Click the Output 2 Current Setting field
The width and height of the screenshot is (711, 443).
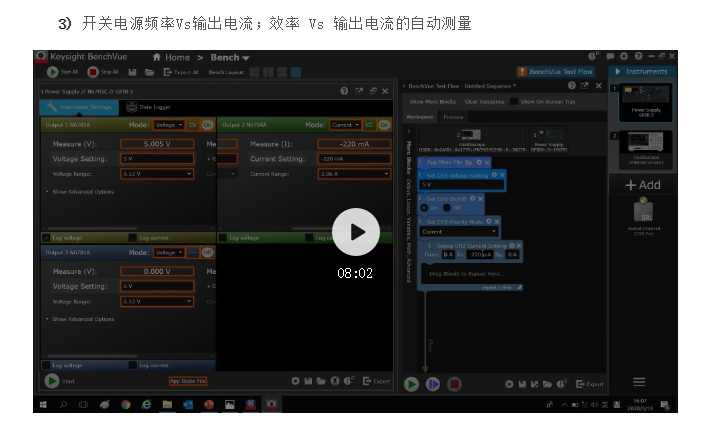tap(354, 159)
